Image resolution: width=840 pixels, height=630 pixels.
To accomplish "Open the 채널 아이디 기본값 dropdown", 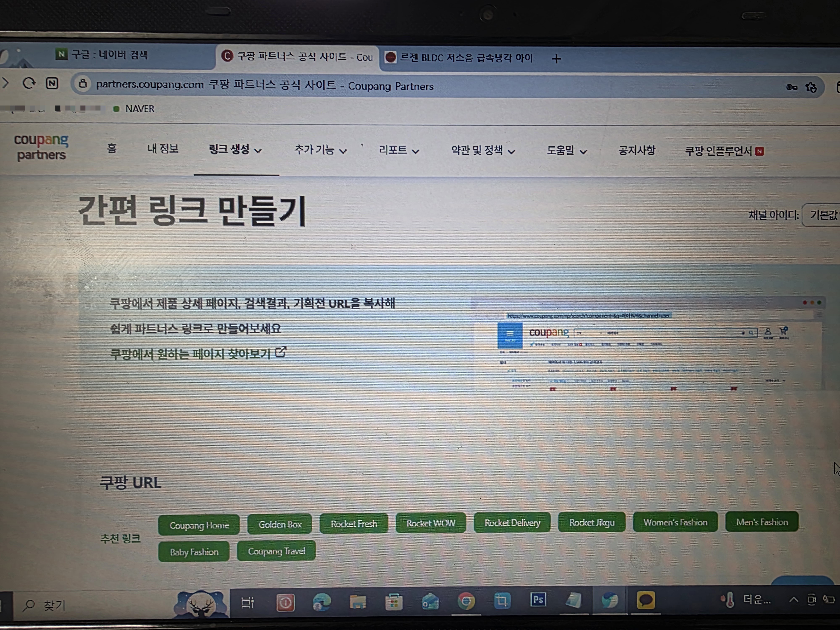I will point(821,215).
